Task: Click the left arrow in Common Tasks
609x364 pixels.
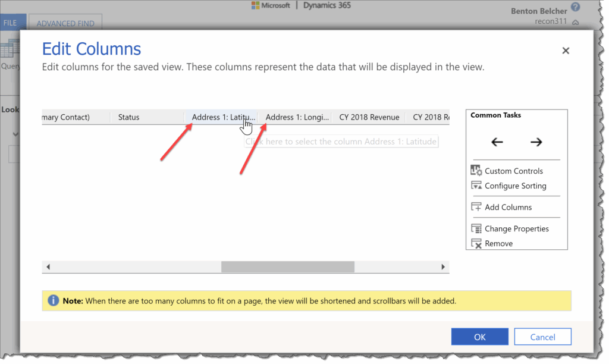Action: tap(497, 142)
